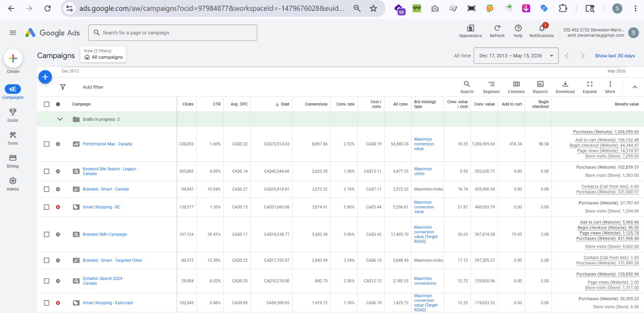Open status dropdown for Branded SMH Campaign
Image resolution: width=644 pixels, height=313 pixels.
(x=58, y=234)
